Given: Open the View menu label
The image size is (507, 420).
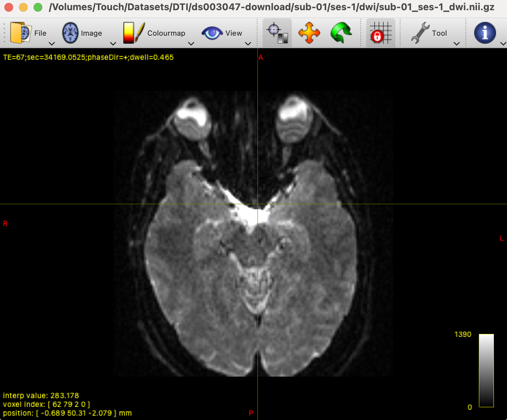Looking at the screenshot, I should pos(233,33).
